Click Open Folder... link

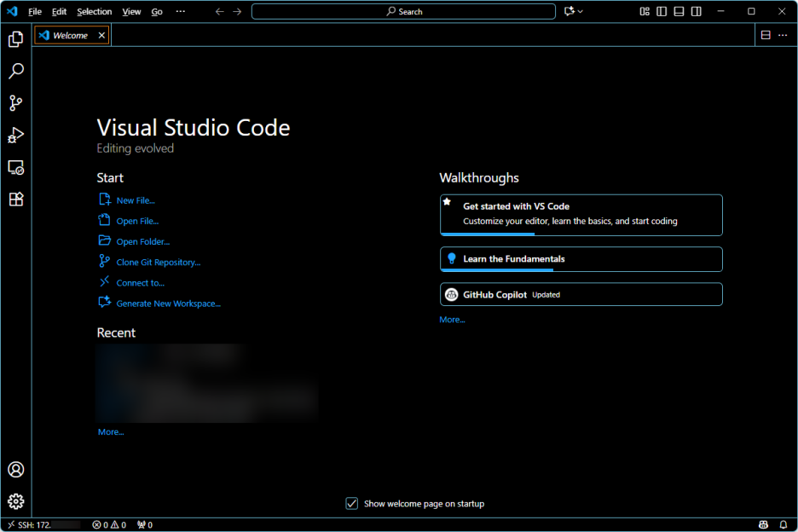click(143, 242)
